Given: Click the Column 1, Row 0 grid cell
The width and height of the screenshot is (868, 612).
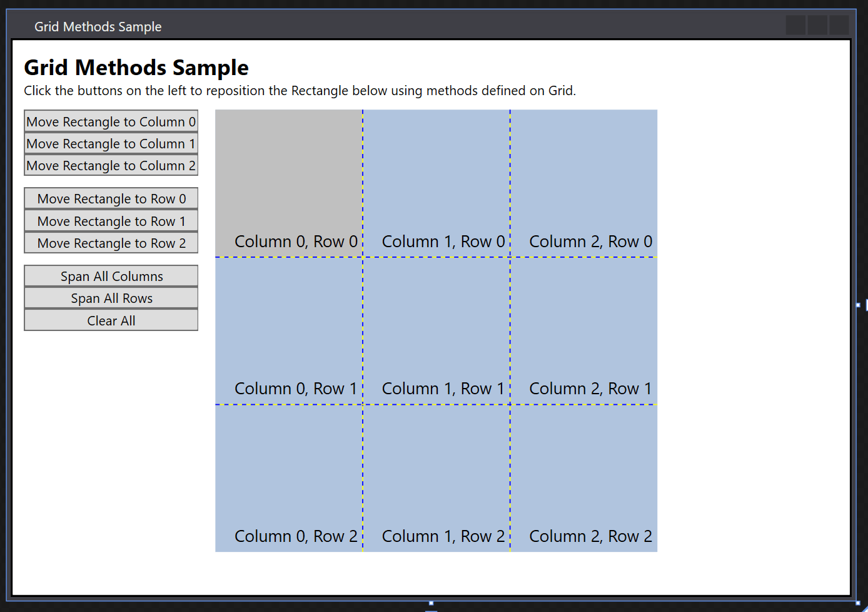Looking at the screenshot, I should point(436,181).
